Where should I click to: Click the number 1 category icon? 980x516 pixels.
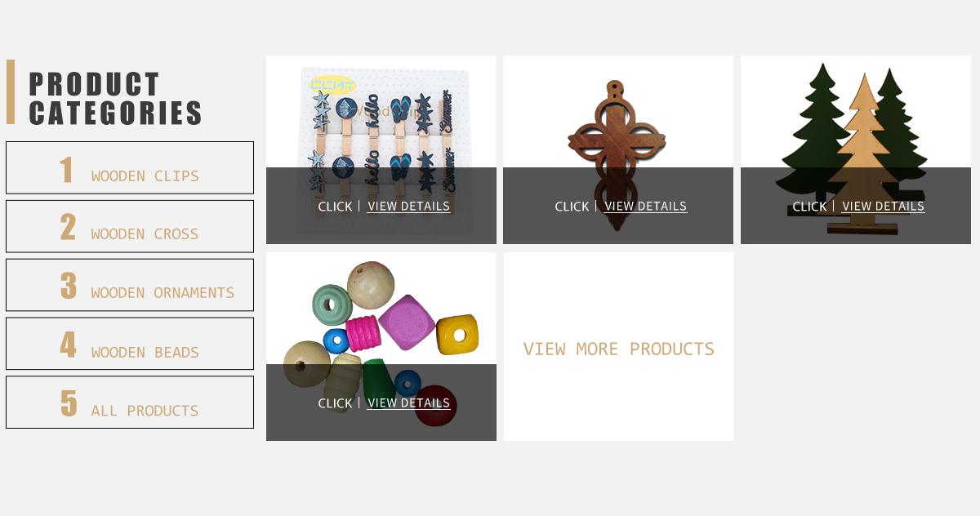point(67,170)
